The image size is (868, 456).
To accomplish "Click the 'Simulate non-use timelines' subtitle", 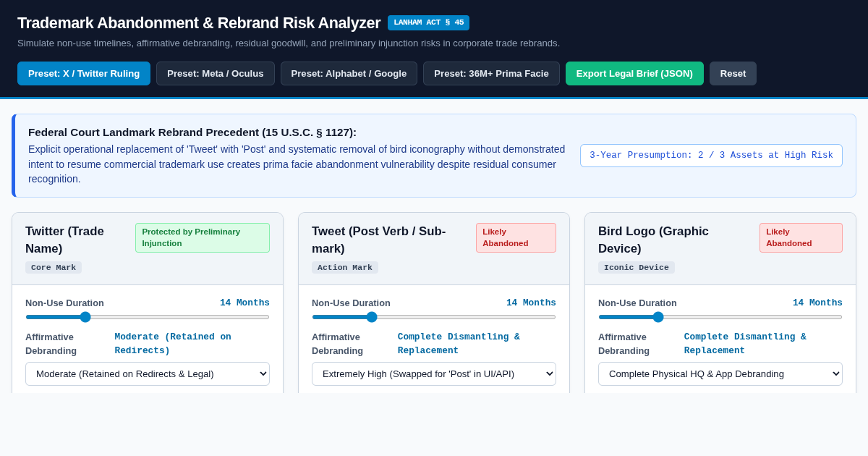I will (x=289, y=43).
